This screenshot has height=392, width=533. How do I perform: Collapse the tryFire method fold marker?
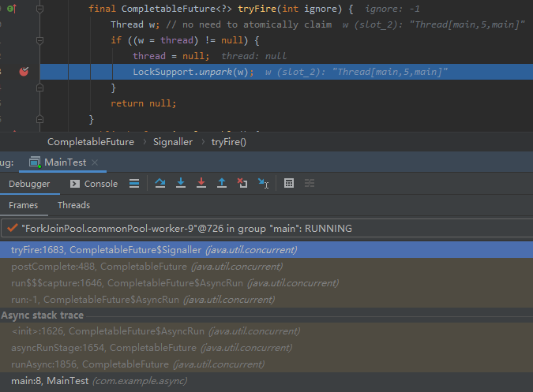point(39,9)
